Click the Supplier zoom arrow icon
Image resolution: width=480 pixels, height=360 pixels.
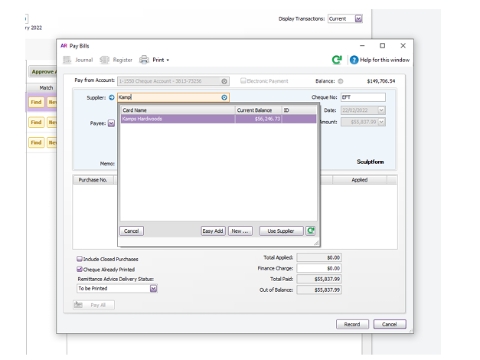(x=111, y=97)
